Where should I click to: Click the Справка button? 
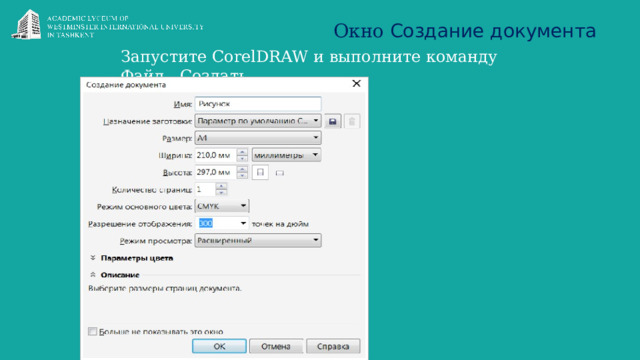pyautogui.click(x=333, y=346)
